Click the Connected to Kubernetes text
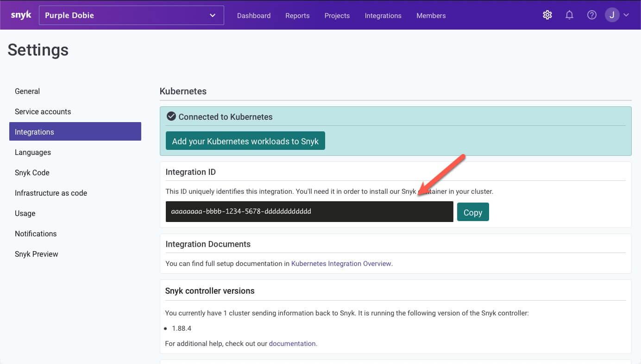Viewport: 641px width, 364px height. pyautogui.click(x=226, y=117)
